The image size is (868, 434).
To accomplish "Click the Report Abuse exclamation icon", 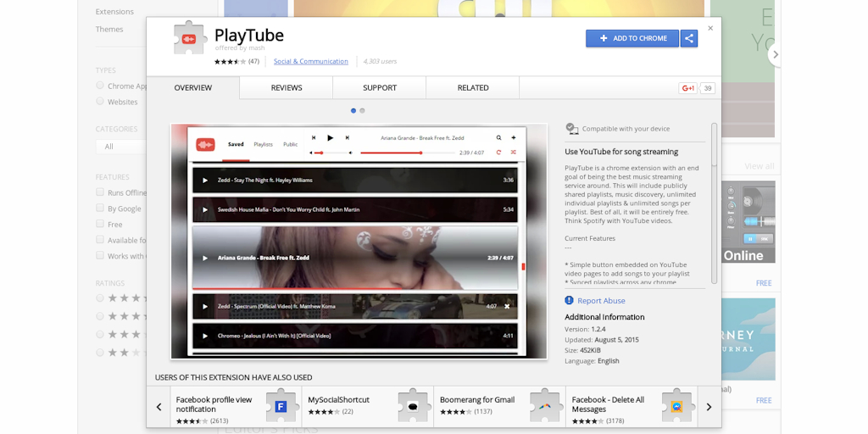I will 569,300.
